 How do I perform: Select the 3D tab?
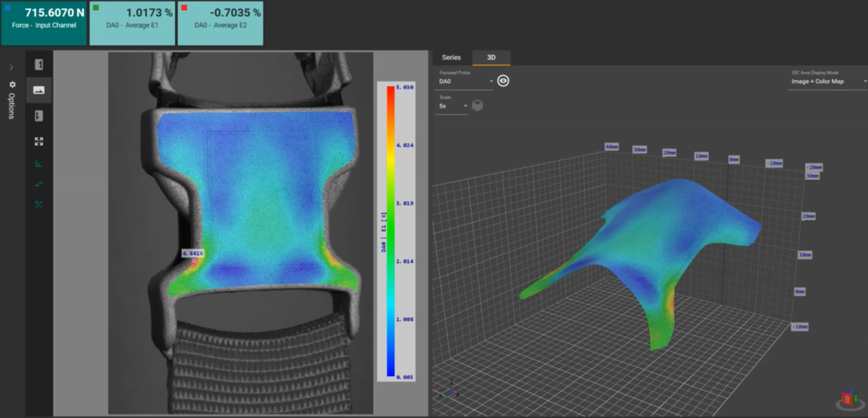[x=491, y=58]
